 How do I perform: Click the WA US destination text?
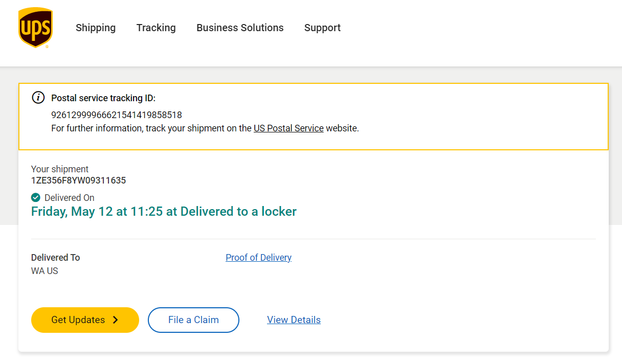click(x=45, y=271)
